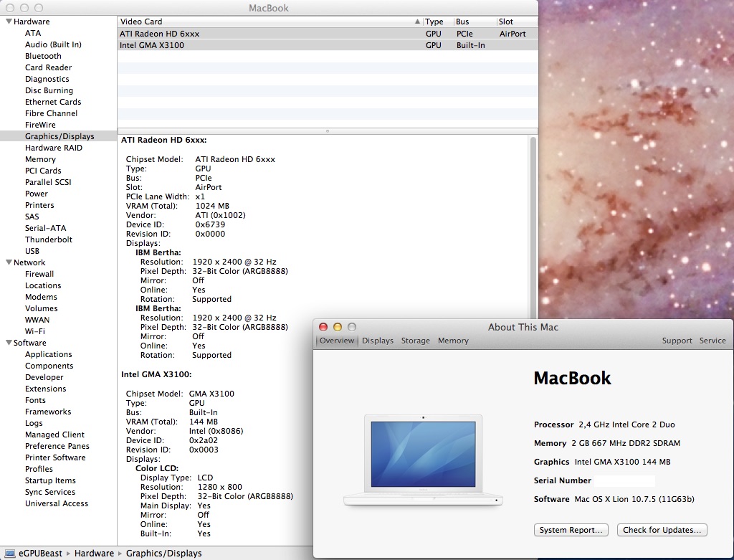Open Startup Items entry

50,480
